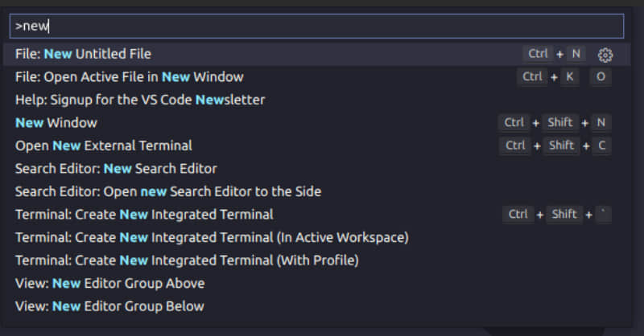Click the N key badge beside New Untitled File
Viewport: 644px width, 336px height.
tap(576, 54)
